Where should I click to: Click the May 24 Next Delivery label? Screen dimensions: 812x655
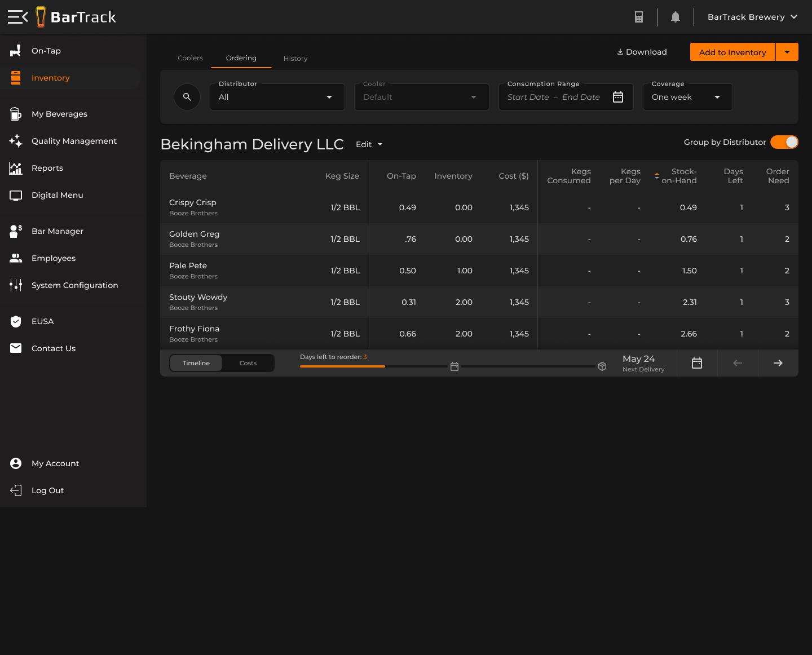[643, 363]
